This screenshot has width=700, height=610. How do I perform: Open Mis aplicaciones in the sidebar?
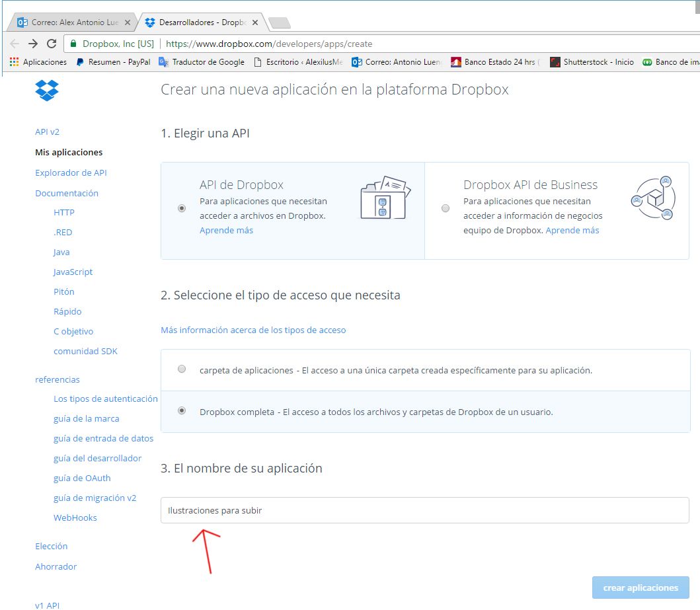pos(69,153)
